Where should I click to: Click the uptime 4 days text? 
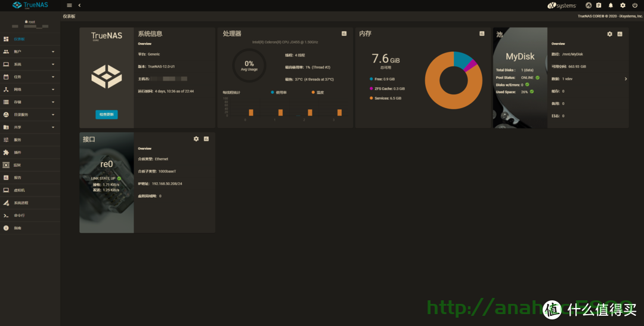coord(174,91)
